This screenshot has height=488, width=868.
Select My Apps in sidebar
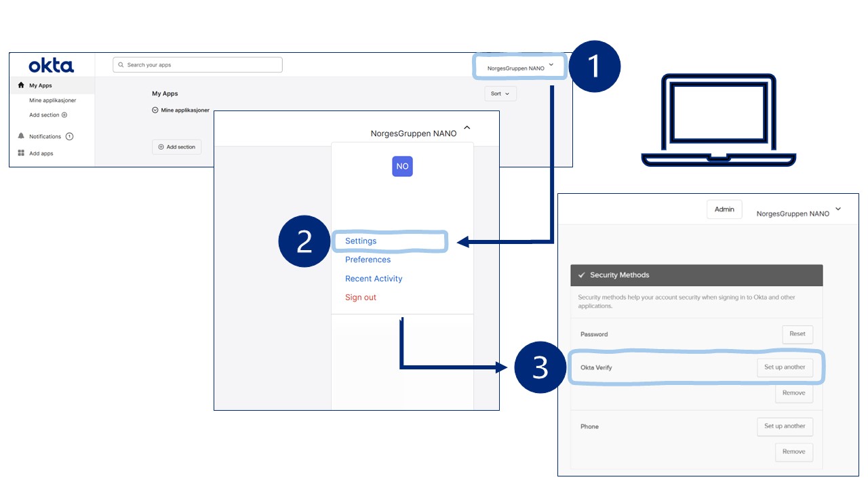point(52,85)
